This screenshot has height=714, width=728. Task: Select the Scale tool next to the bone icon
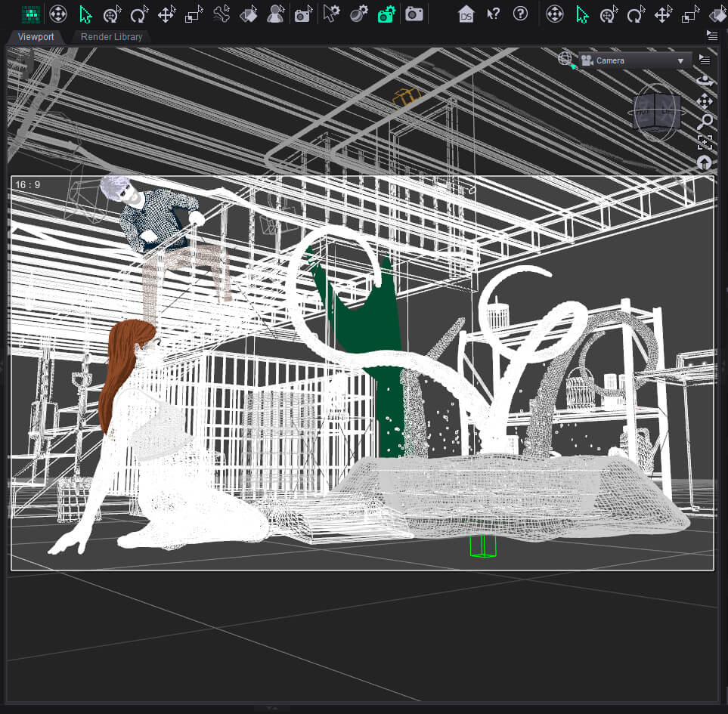coord(194,15)
